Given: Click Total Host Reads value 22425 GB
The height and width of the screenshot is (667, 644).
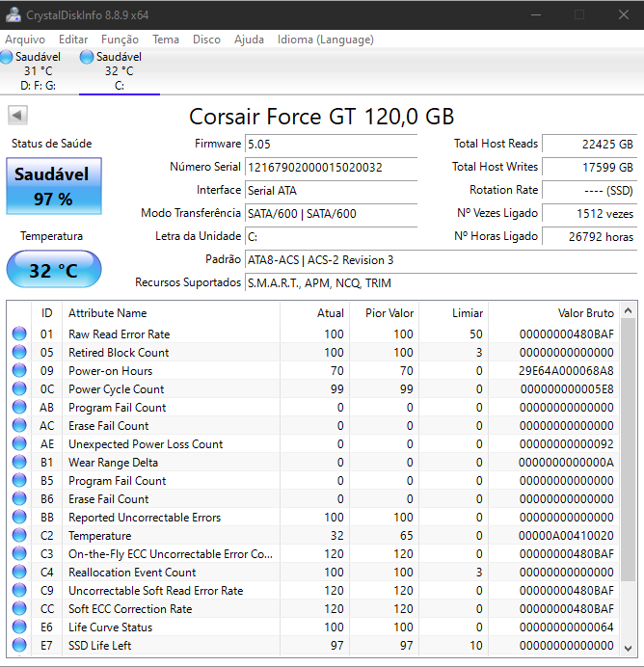Looking at the screenshot, I should (x=590, y=144).
